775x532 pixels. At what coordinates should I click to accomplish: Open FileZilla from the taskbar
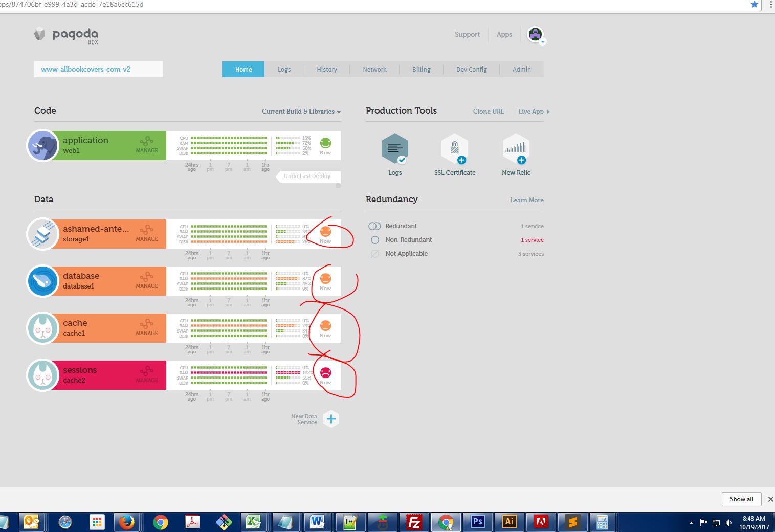(x=413, y=522)
